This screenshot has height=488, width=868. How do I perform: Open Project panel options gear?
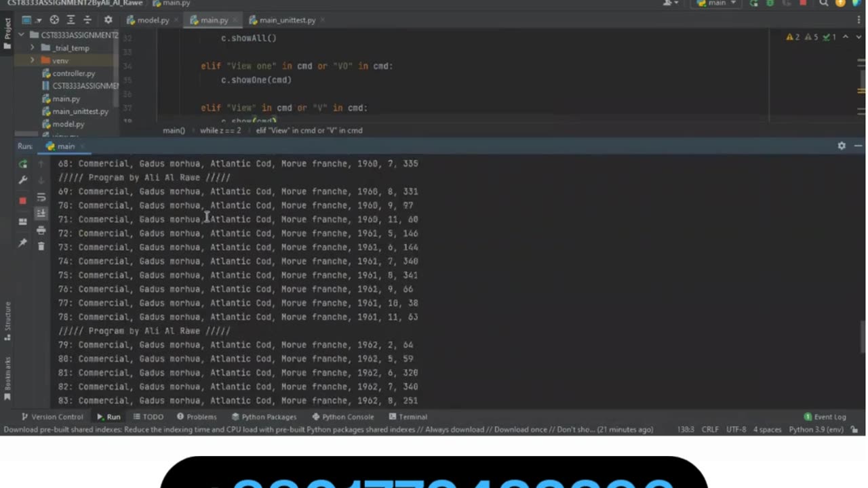point(108,20)
